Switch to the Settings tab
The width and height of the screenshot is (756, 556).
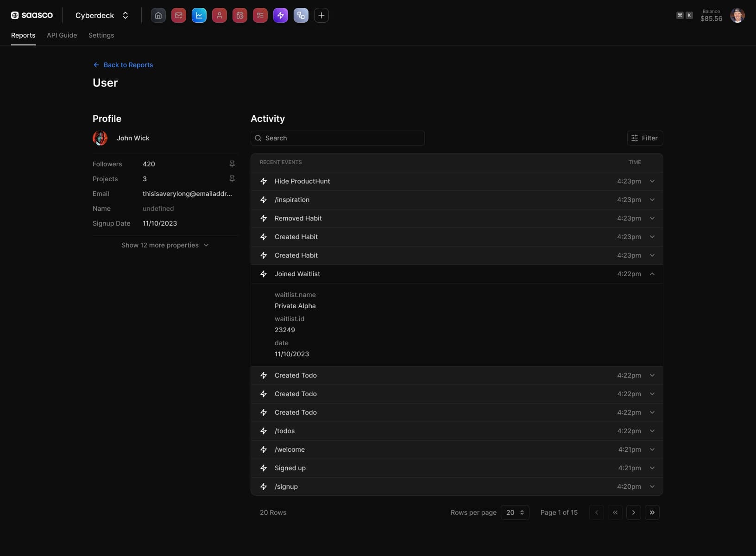coord(101,35)
